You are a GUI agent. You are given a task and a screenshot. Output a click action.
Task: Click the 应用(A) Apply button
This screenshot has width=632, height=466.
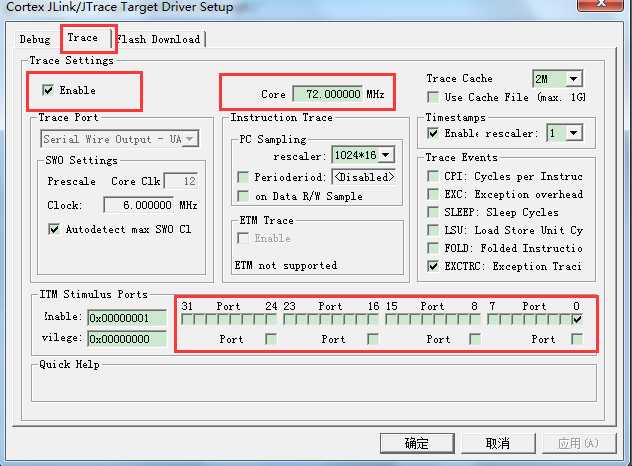(579, 443)
